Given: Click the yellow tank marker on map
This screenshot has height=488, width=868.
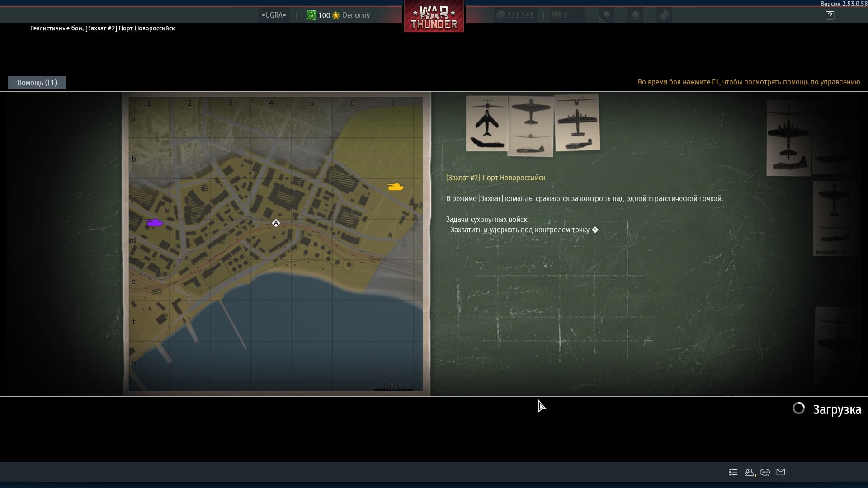Looking at the screenshot, I should click(395, 187).
